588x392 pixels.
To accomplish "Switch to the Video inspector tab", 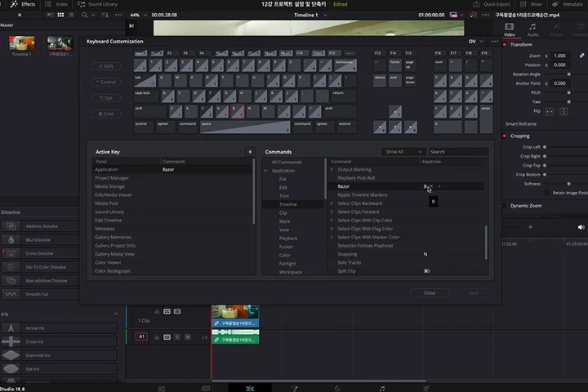I will (x=509, y=29).
